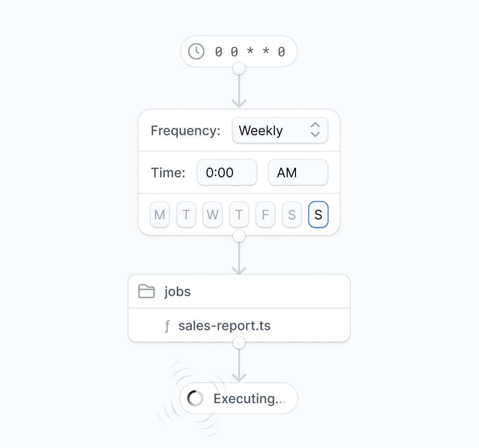Click the 0:00 time input field
The image size is (479, 448).
point(227,173)
